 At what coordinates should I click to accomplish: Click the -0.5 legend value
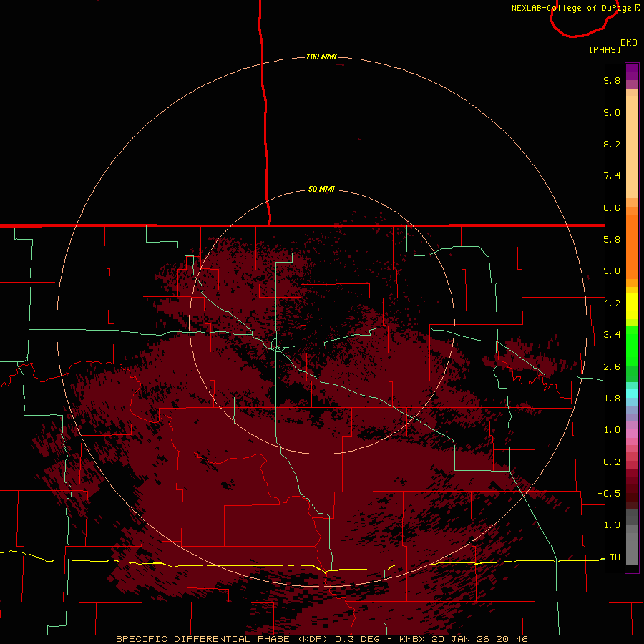tap(609, 494)
